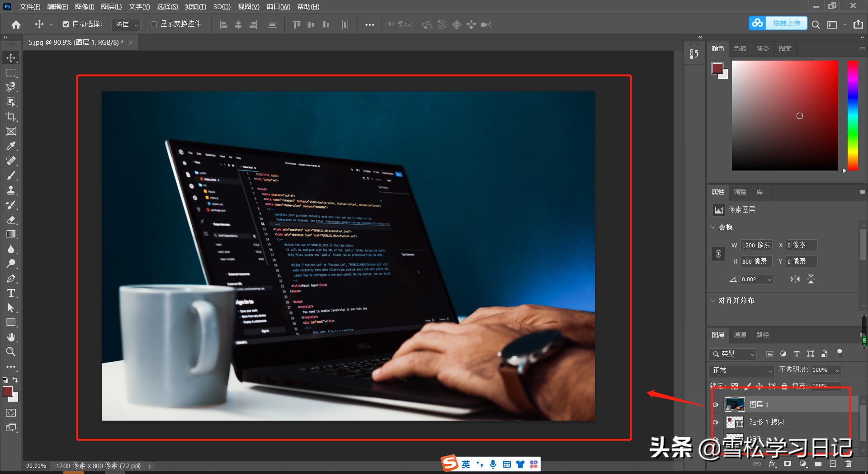868x474 pixels.
Task: Click the Home icon in options bar
Action: coord(16,24)
